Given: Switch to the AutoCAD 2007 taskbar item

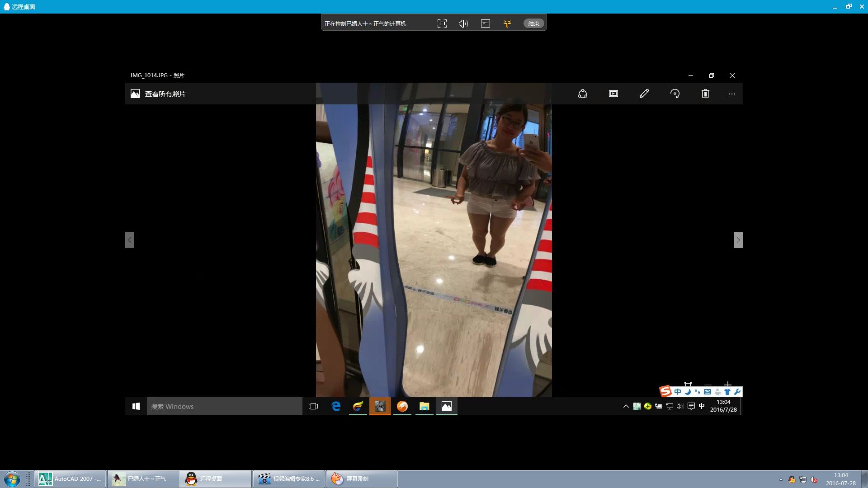Looking at the screenshot, I should click(71, 479).
